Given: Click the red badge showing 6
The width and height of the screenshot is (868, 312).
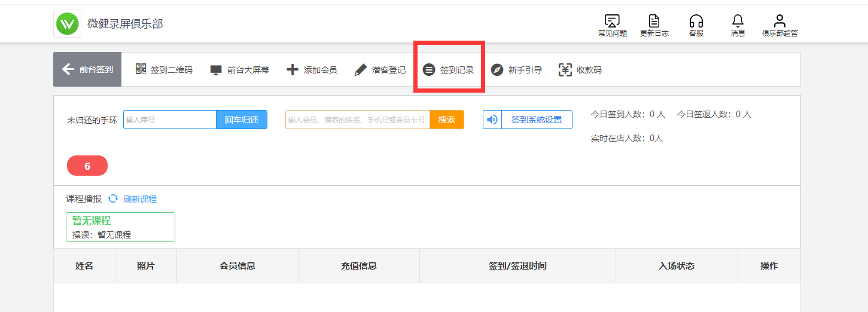Looking at the screenshot, I should [87, 166].
